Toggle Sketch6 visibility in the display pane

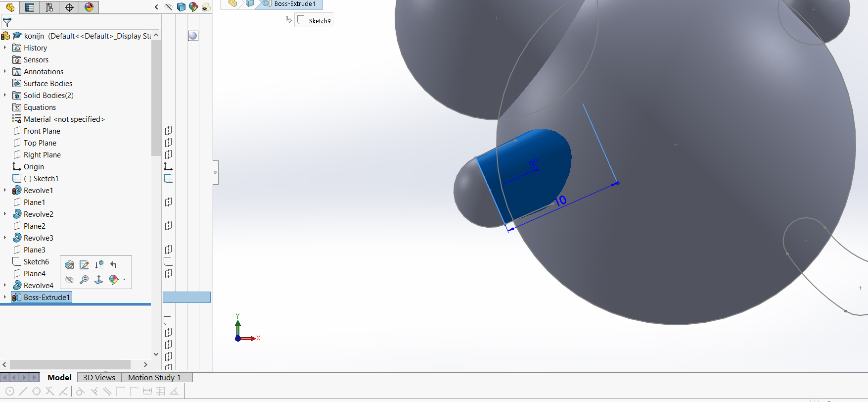tap(168, 261)
